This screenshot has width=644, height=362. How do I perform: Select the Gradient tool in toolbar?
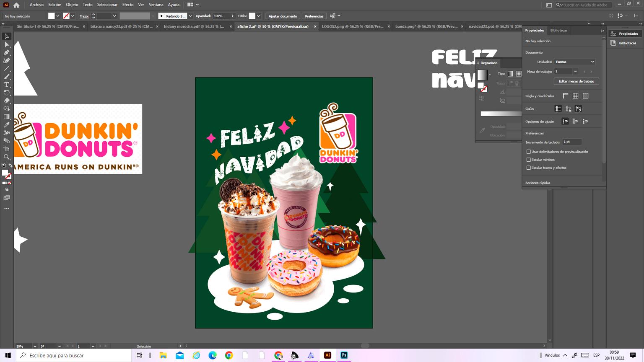pyautogui.click(x=7, y=117)
